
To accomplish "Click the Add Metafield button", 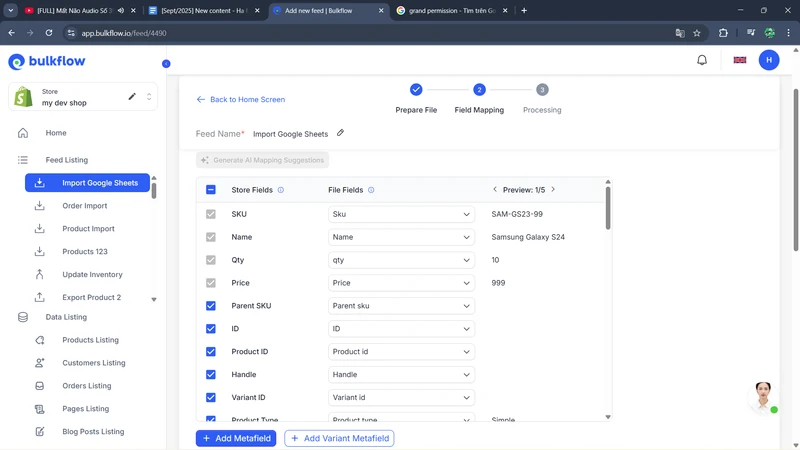I will [x=236, y=438].
